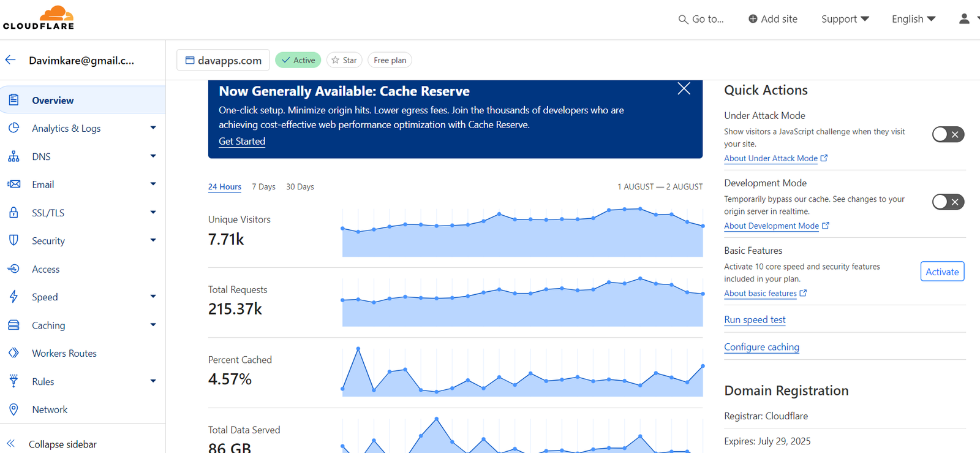Image resolution: width=980 pixels, height=453 pixels.
Task: Expand the Rules menu arrow
Action: [x=153, y=381]
